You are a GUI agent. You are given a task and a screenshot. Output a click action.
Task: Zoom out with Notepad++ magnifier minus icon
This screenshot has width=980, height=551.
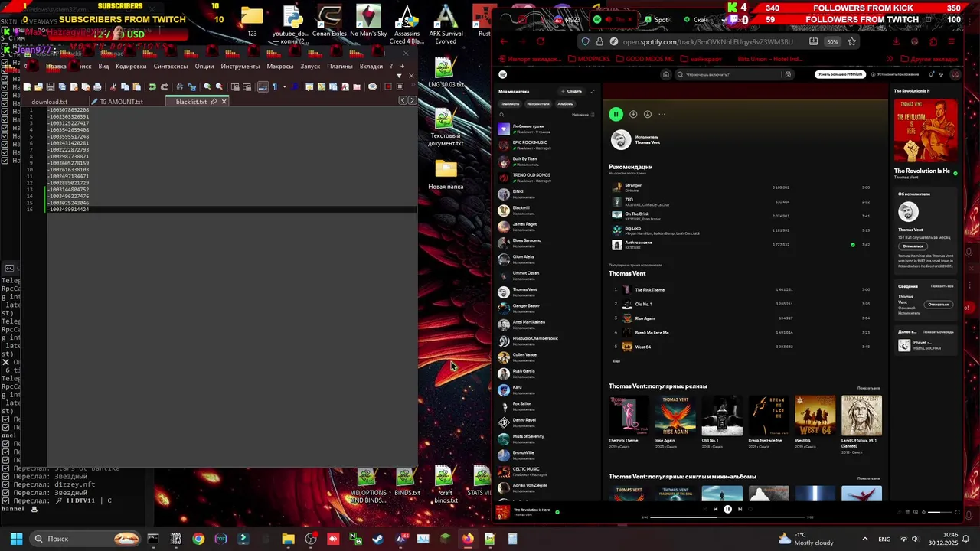(x=219, y=87)
